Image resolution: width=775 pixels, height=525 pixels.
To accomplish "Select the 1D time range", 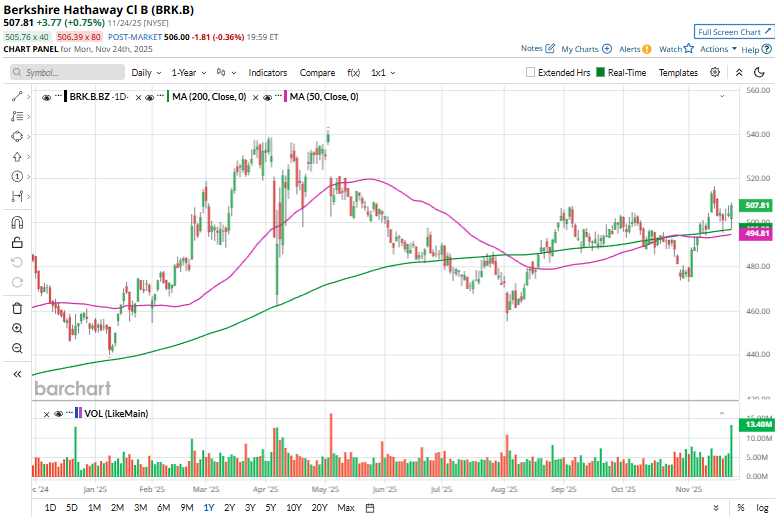I will tap(50, 508).
